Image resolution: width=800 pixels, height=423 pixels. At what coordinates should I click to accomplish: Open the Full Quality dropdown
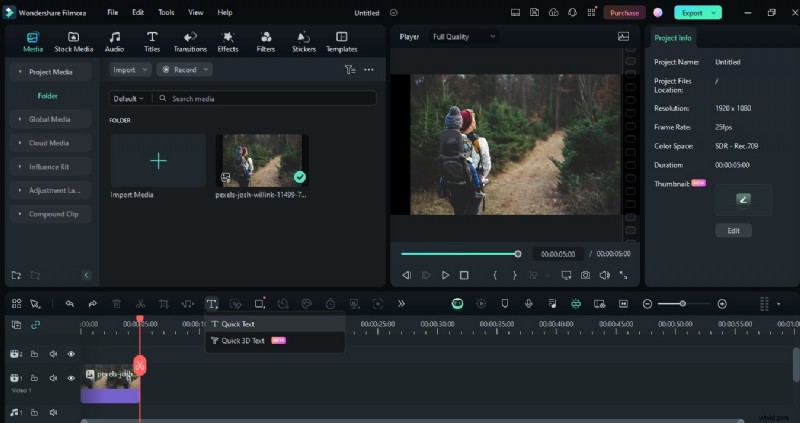pos(464,37)
